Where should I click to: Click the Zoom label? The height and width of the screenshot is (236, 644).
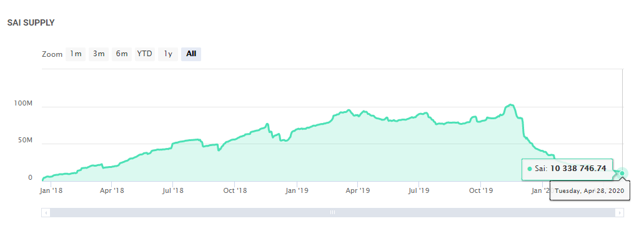click(52, 54)
